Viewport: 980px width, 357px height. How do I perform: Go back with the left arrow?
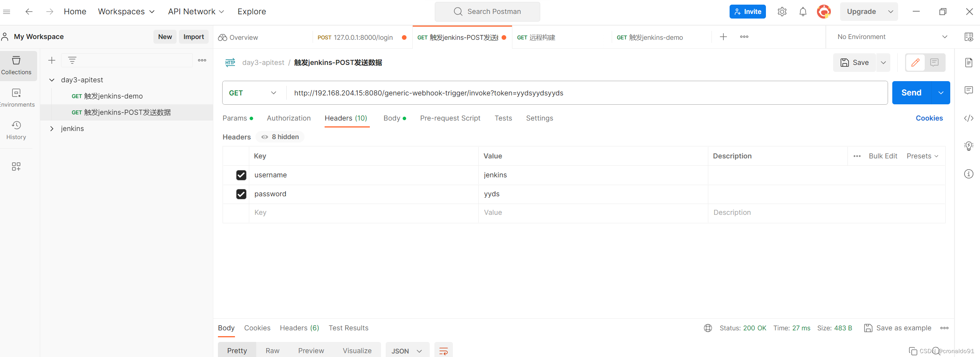[29, 12]
